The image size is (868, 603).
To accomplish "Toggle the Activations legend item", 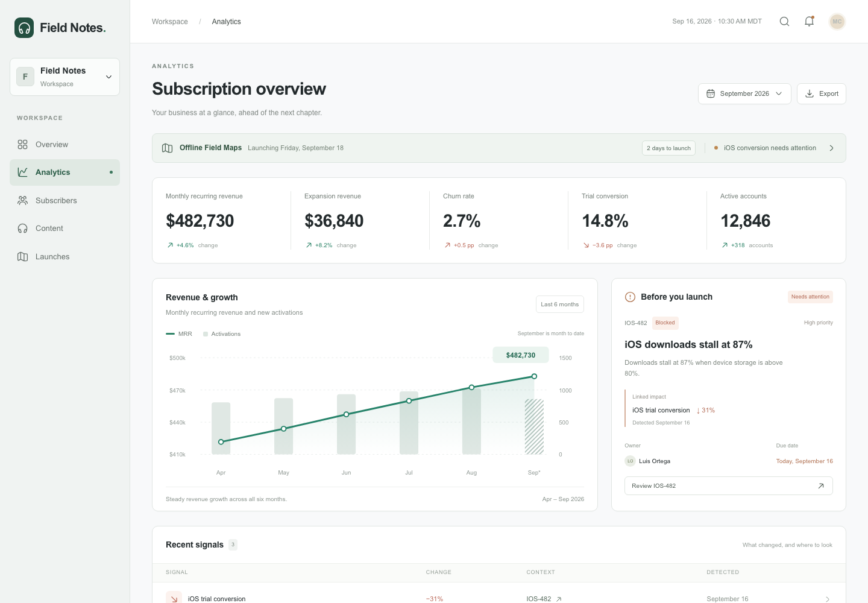I will 222,334.
